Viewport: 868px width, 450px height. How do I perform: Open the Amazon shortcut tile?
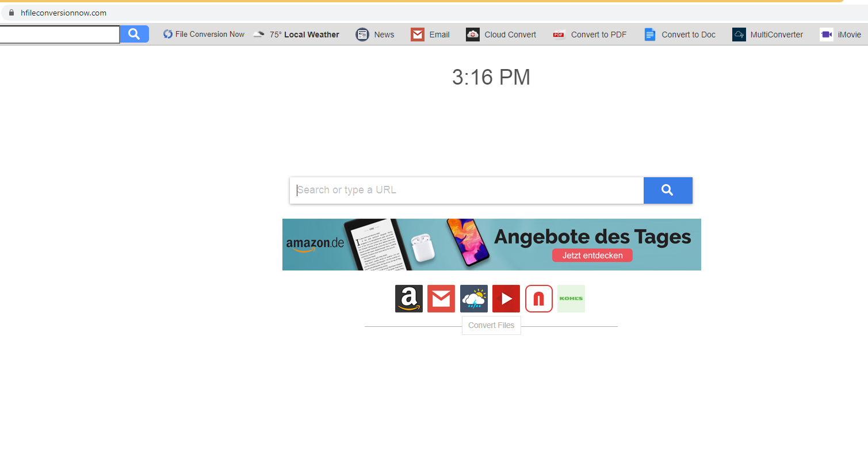pos(409,299)
